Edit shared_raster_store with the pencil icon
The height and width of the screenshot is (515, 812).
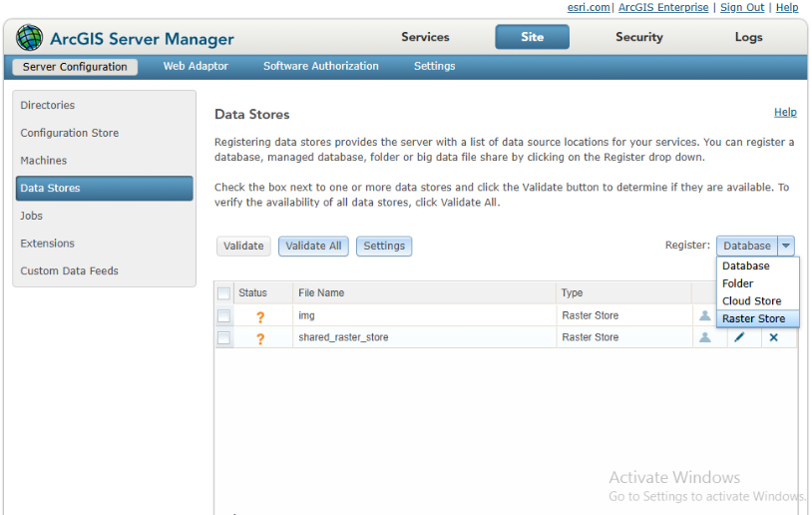739,337
